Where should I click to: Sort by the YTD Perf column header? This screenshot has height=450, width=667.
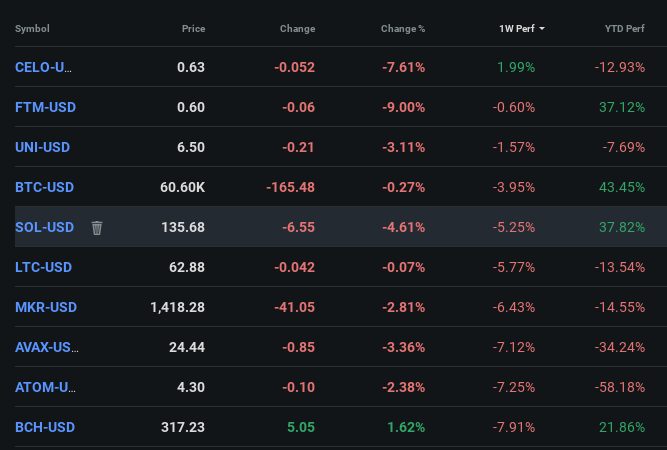[x=624, y=28]
